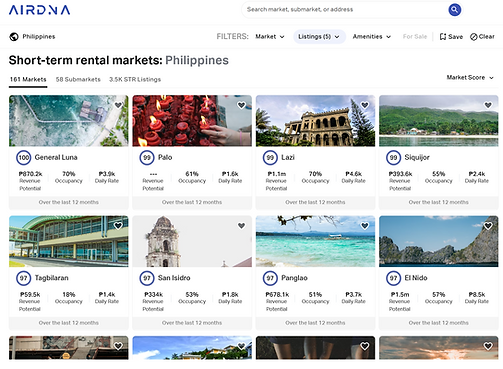Click the Panglao score 97 badge
Viewport: 503px width, 369px height.
pyautogui.click(x=270, y=278)
